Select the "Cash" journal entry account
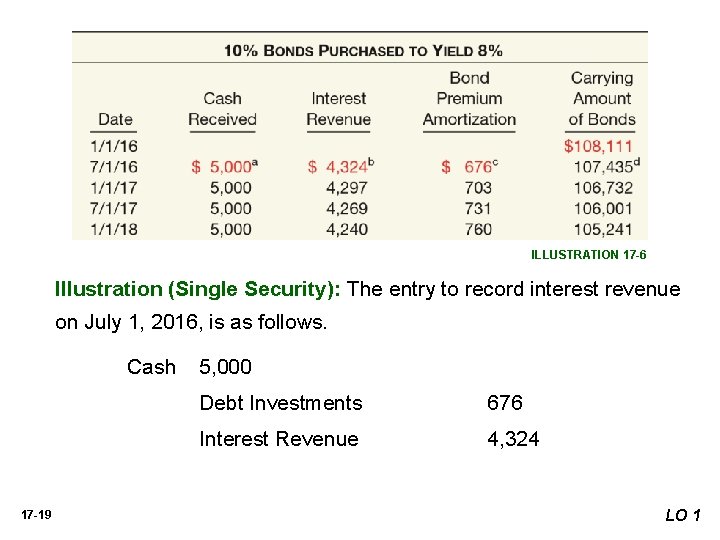Viewport: 720px width, 540px height. pos(151,367)
